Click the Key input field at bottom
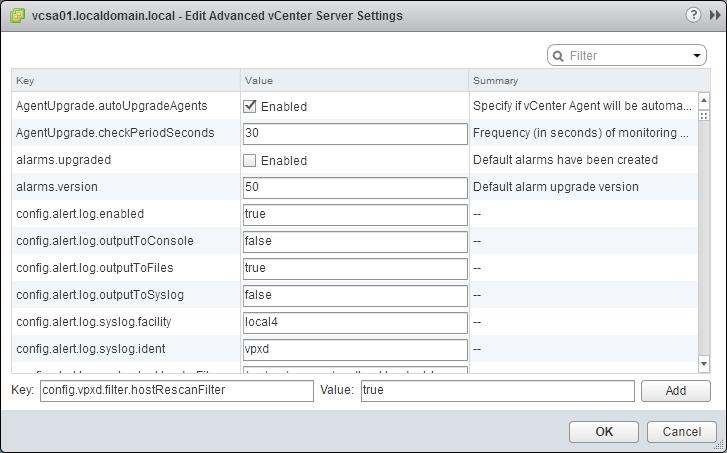The image size is (727, 453). point(177,390)
